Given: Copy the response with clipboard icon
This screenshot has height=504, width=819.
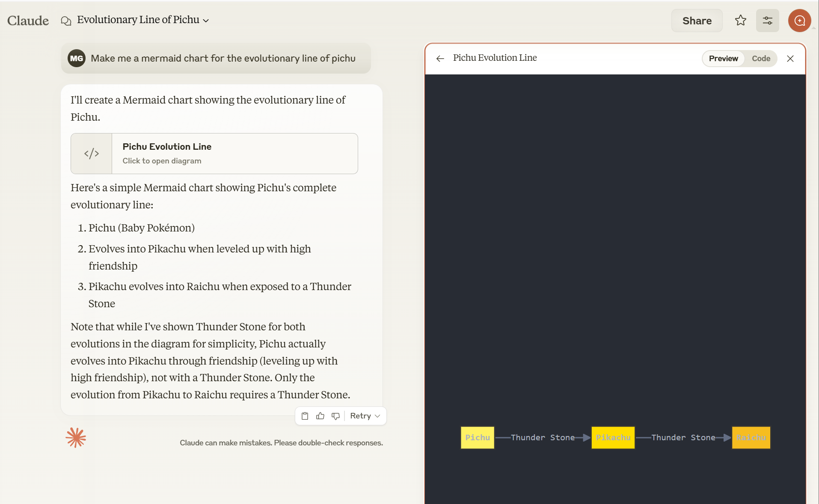Looking at the screenshot, I should 305,416.
